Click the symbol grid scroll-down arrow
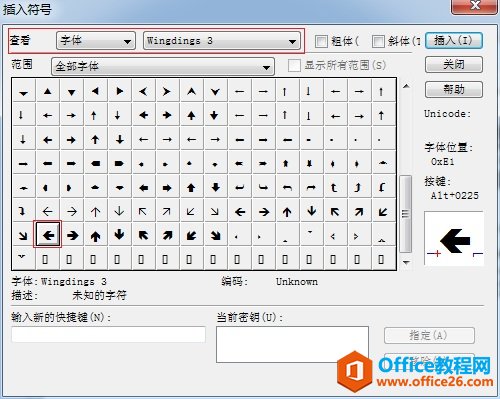The height and width of the screenshot is (399, 500). point(406,263)
